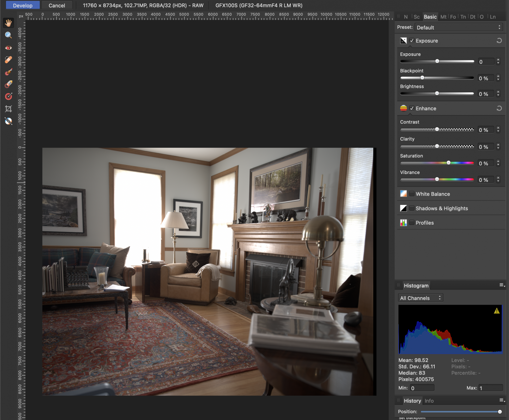This screenshot has height=420, width=509.
Task: Click the histogram warning triangle icon
Action: click(x=496, y=311)
